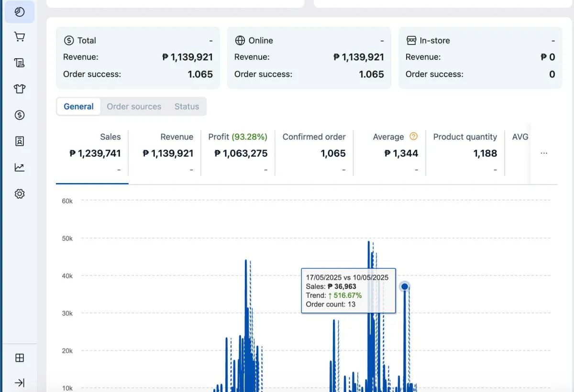Click the 20k y-axis label

pyautogui.click(x=67, y=350)
